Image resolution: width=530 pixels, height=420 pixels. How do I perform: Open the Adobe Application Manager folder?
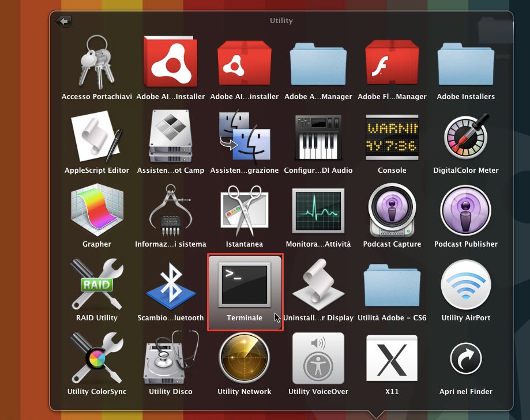pos(318,63)
